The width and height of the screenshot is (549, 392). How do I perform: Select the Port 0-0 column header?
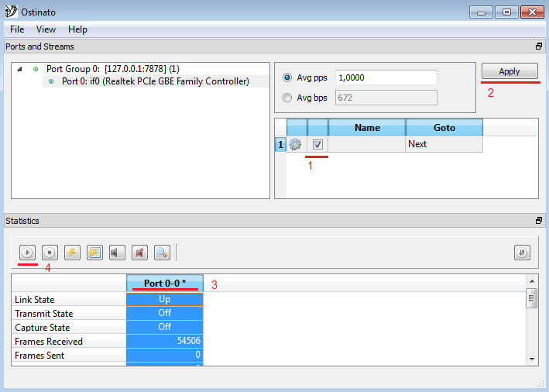pyautogui.click(x=165, y=284)
